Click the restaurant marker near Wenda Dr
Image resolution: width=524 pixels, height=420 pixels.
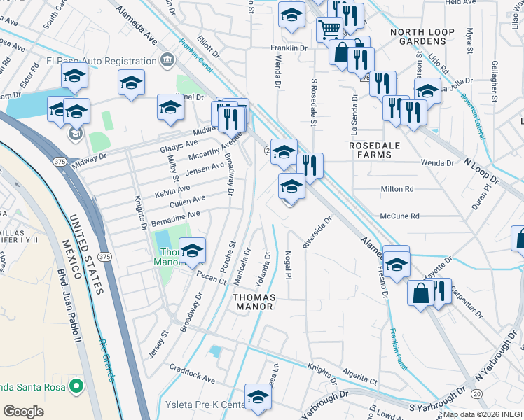pos(310,166)
